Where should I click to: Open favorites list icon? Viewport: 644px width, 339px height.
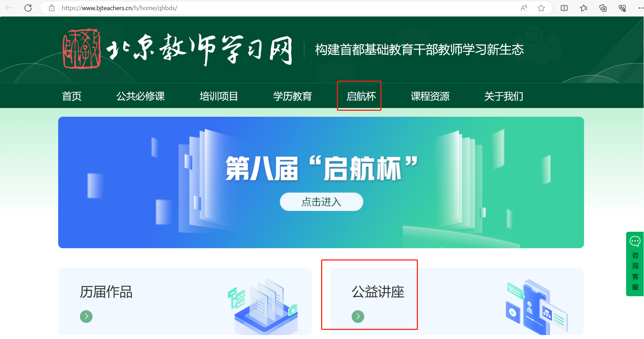584,8
